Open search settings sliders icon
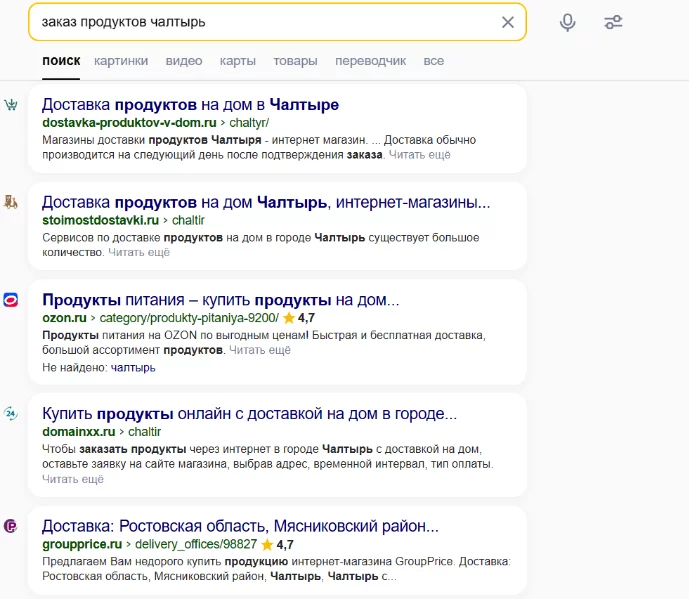The image size is (689, 599). coord(613,22)
